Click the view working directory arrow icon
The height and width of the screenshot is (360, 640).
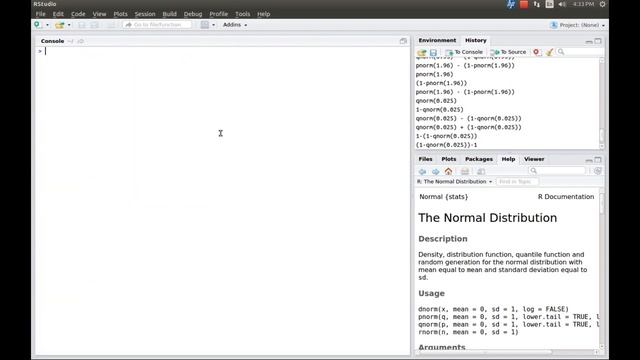(x=80, y=41)
